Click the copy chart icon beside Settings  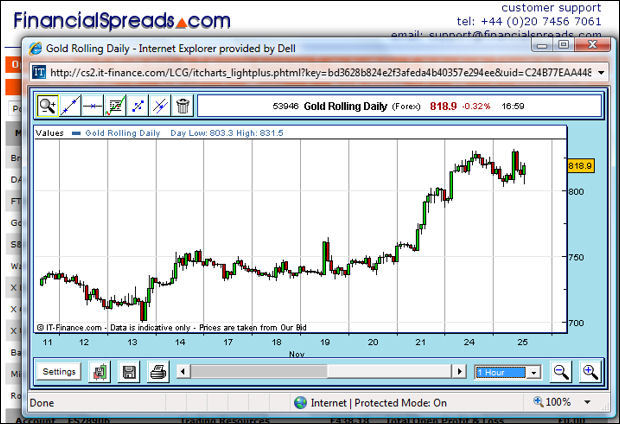click(100, 372)
